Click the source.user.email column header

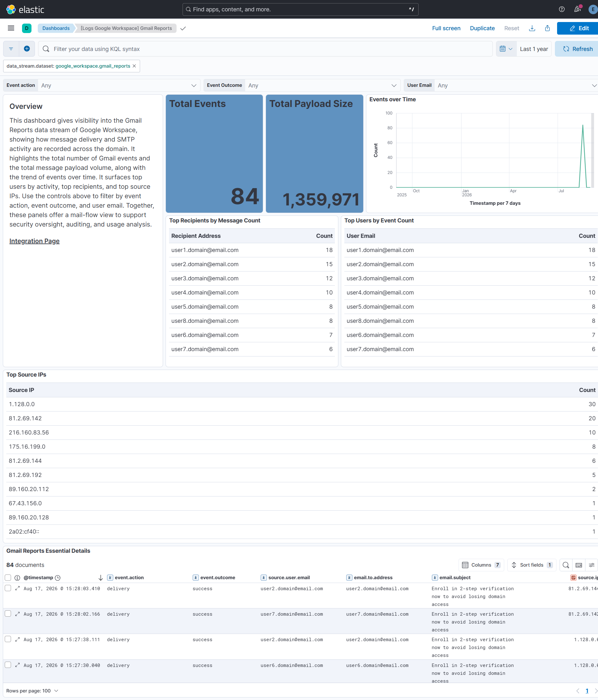[289, 578]
